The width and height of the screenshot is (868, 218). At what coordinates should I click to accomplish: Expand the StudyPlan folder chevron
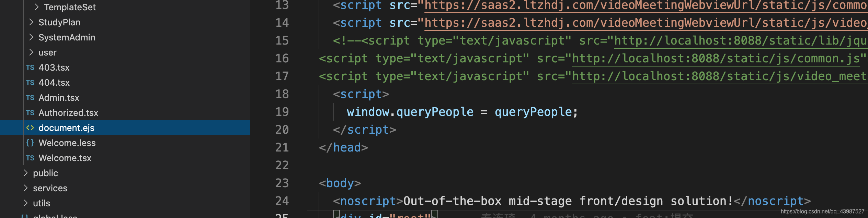(31, 22)
